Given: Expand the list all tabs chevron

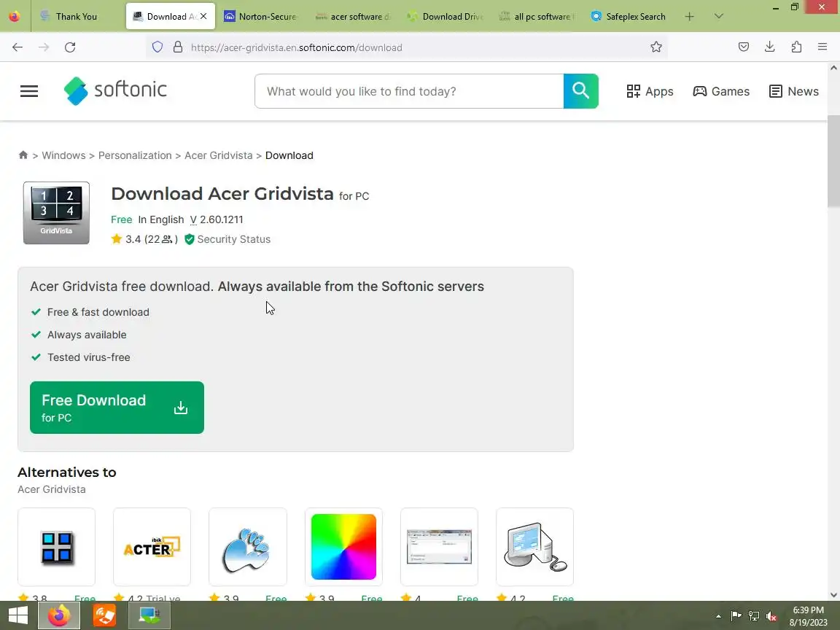Looking at the screenshot, I should point(719,17).
